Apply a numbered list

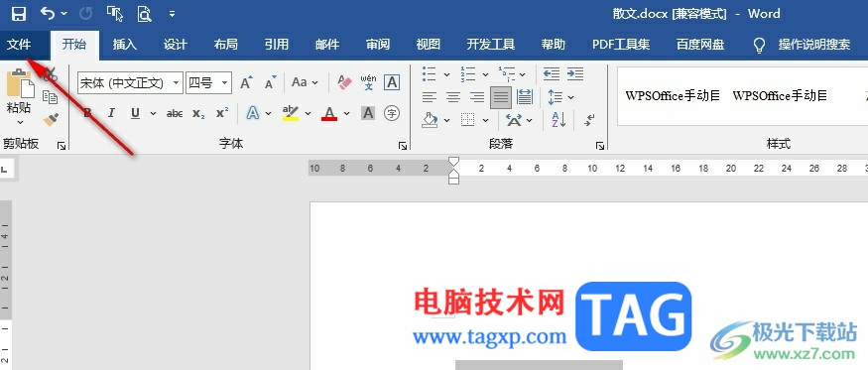tap(468, 73)
